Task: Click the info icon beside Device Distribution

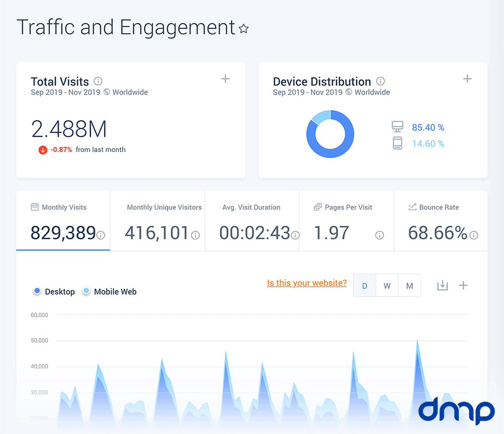Action: pos(381,81)
